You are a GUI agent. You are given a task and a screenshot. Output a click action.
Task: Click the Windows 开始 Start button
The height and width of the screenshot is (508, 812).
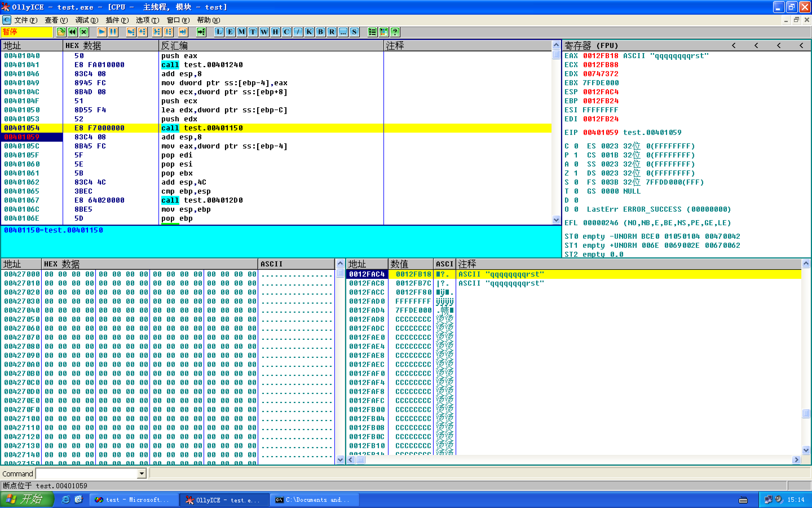[27, 500]
